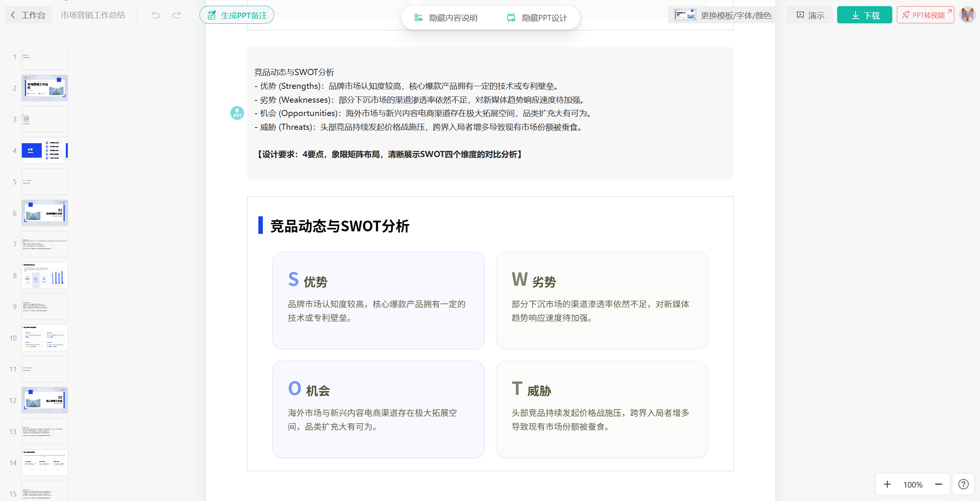
Task: Select slide thumbnail 2 title slide
Action: point(45,88)
